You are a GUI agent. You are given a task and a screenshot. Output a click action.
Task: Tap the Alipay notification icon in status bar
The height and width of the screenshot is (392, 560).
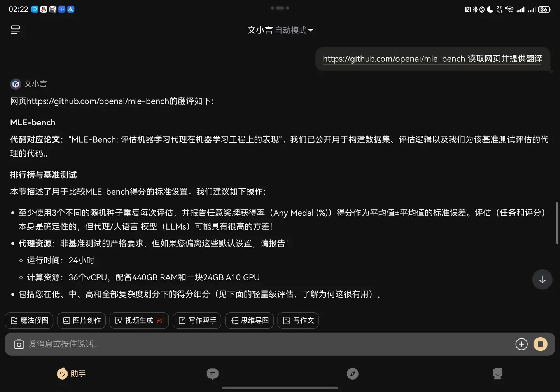click(71, 9)
